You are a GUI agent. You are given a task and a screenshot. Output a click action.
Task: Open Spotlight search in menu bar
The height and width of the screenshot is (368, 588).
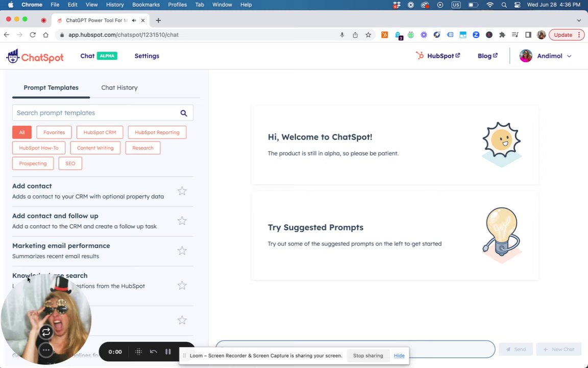coord(504,5)
